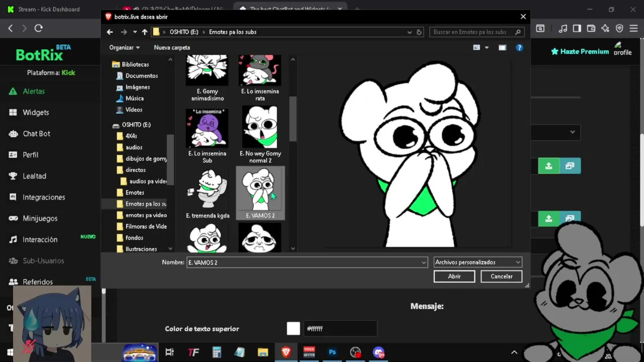Image resolution: width=644 pixels, height=362 pixels.
Task: Open Widgets in BotRix sidebar
Action: pyautogui.click(x=36, y=112)
